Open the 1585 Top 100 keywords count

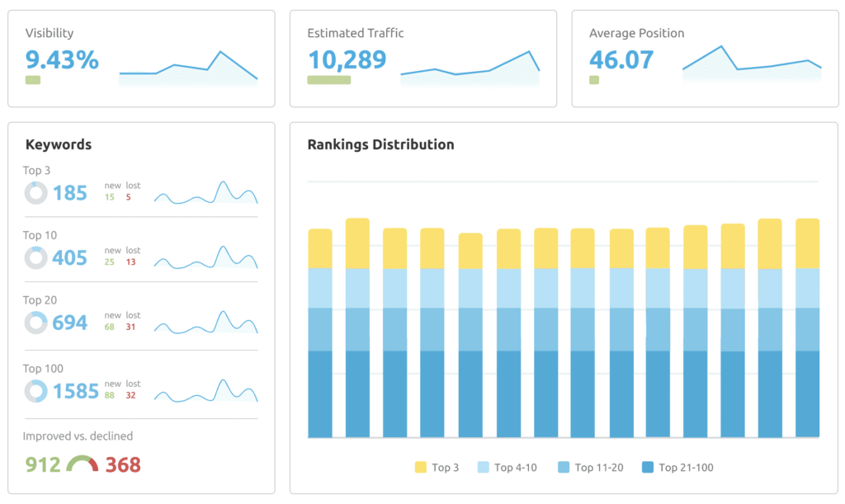point(76,391)
